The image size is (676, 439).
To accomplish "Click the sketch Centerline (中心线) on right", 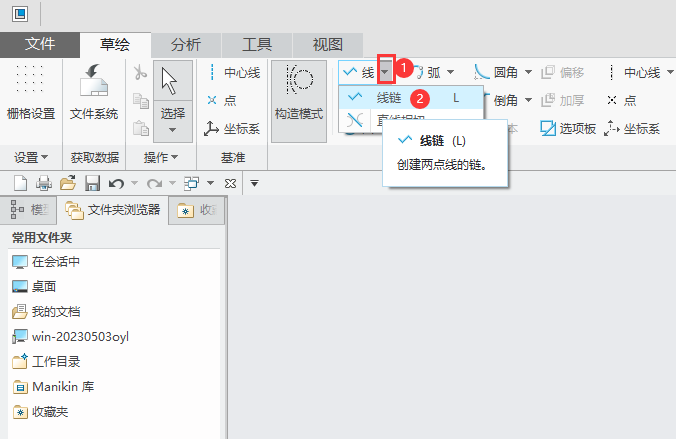I will click(634, 72).
